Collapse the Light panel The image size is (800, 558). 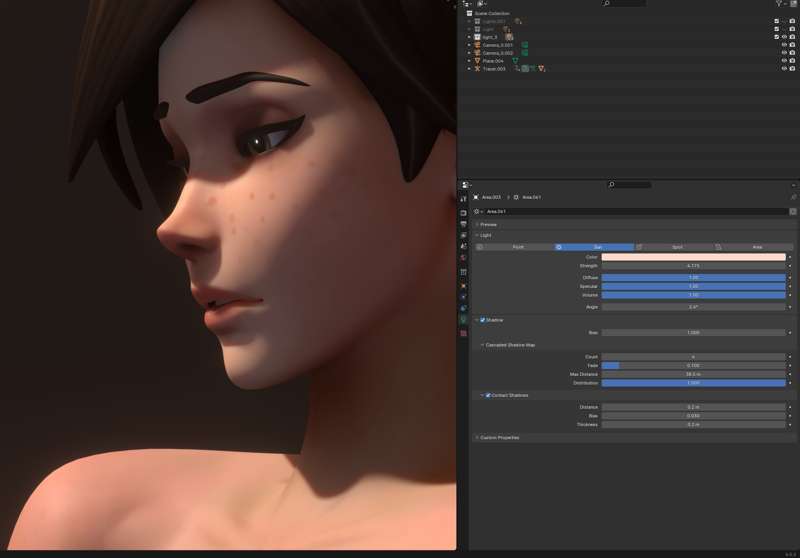pos(483,235)
